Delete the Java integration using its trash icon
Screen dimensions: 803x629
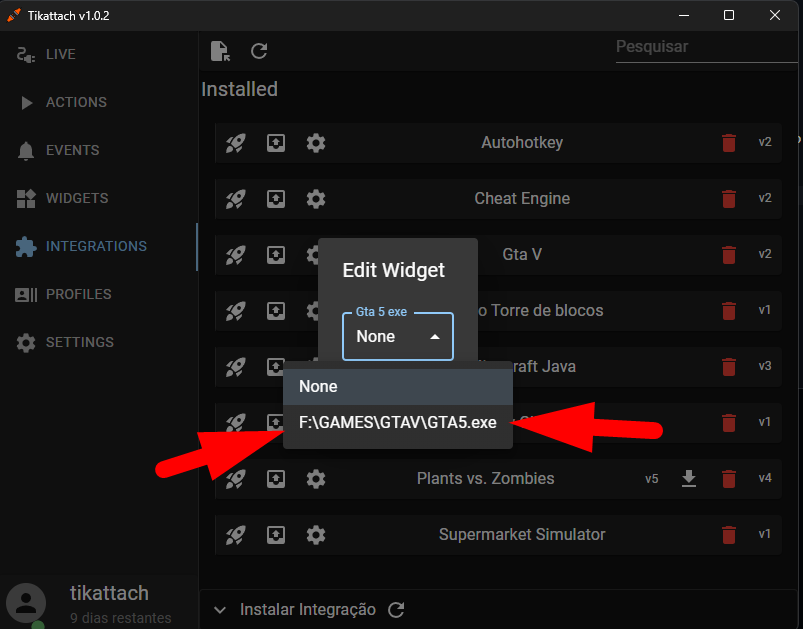pyautogui.click(x=729, y=367)
